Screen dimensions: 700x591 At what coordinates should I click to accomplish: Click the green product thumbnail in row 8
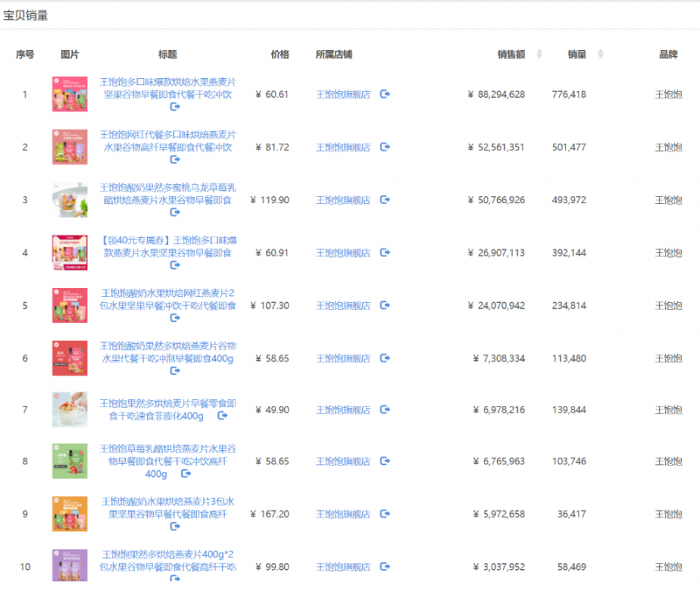[x=69, y=461]
